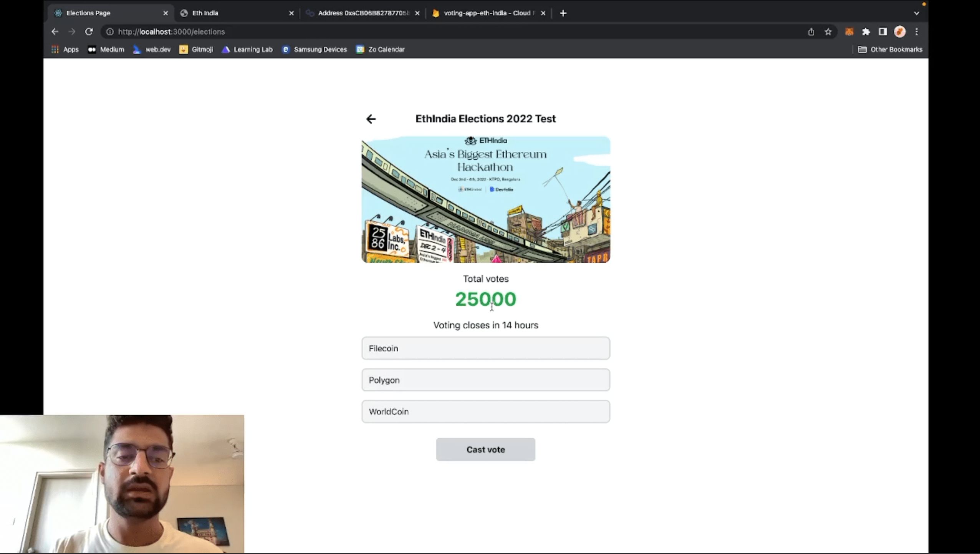Image resolution: width=980 pixels, height=554 pixels.
Task: Expand the tab search chevron
Action: 917,13
